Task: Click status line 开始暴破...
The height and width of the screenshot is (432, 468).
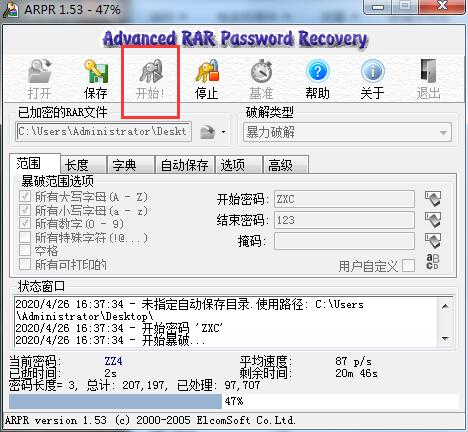Action: click(110, 340)
